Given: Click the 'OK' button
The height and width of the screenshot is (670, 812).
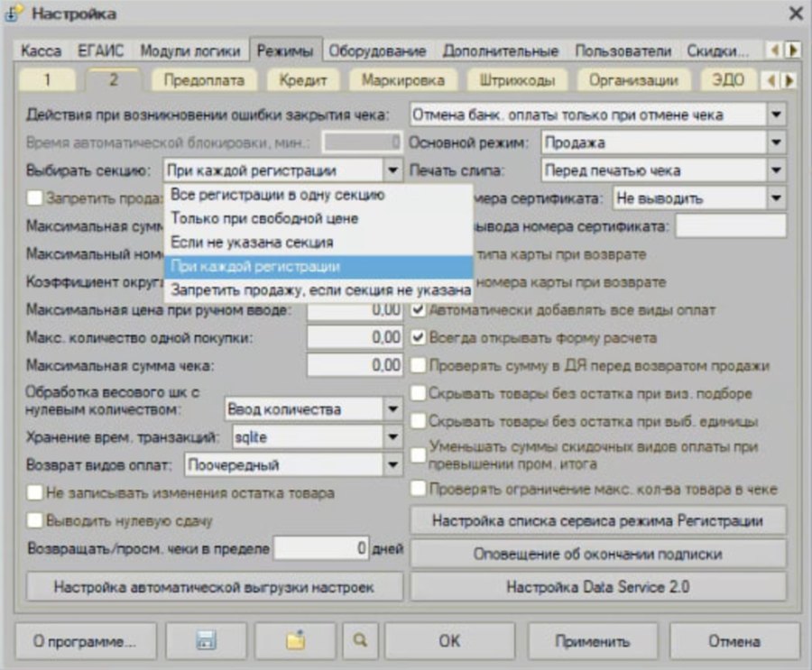Looking at the screenshot, I should (449, 641).
